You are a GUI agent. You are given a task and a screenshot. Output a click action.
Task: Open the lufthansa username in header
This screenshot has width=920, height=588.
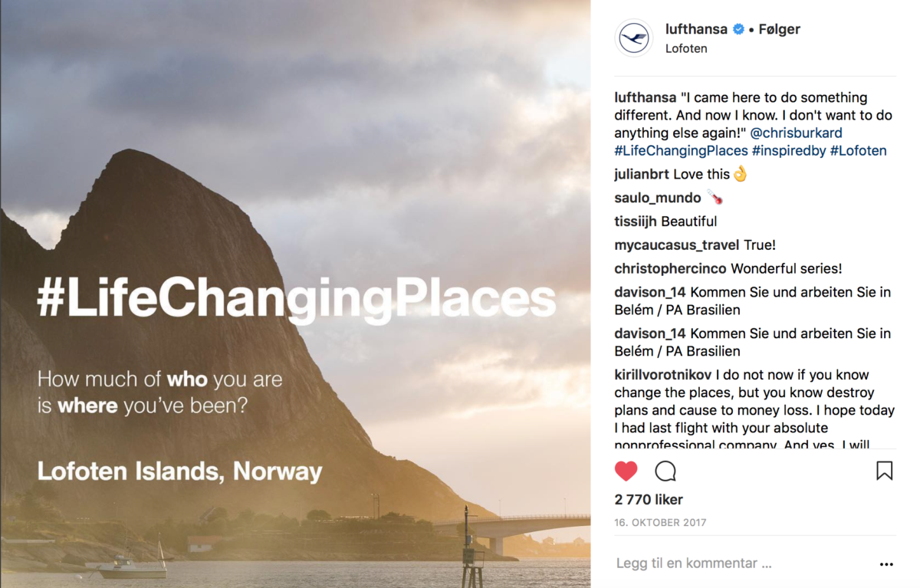696,29
